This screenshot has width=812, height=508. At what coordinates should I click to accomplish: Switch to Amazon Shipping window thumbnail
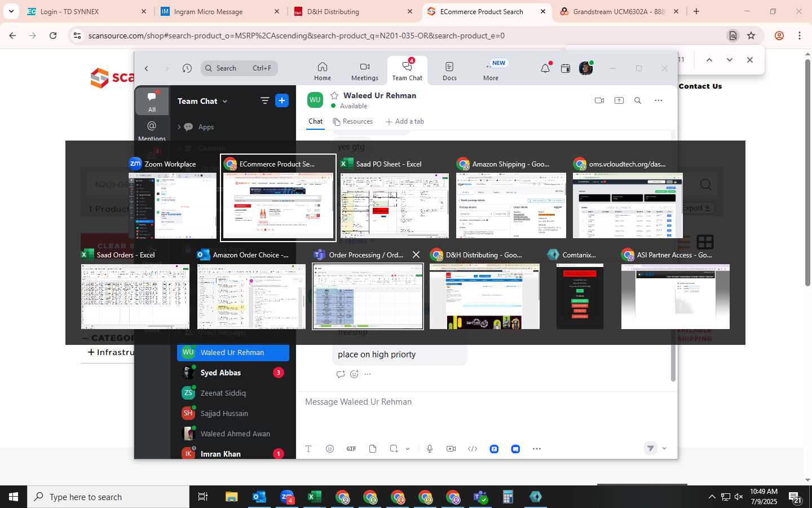511,198
